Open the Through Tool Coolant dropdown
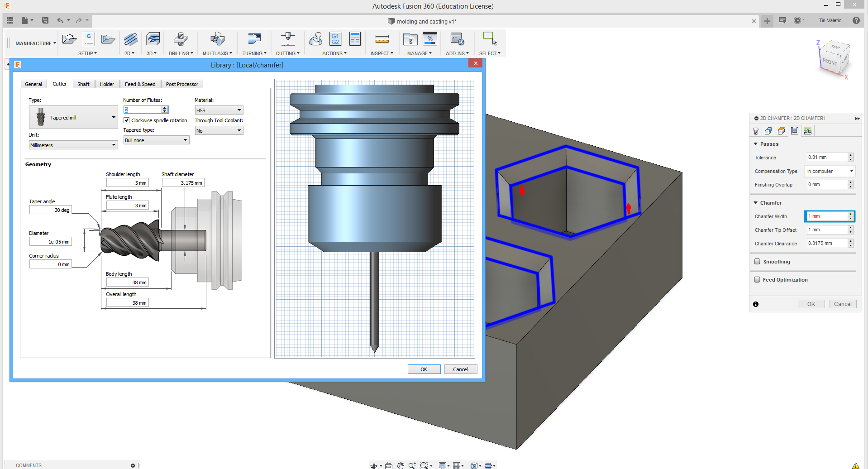Screen dimensions: 868x469 click(219, 131)
